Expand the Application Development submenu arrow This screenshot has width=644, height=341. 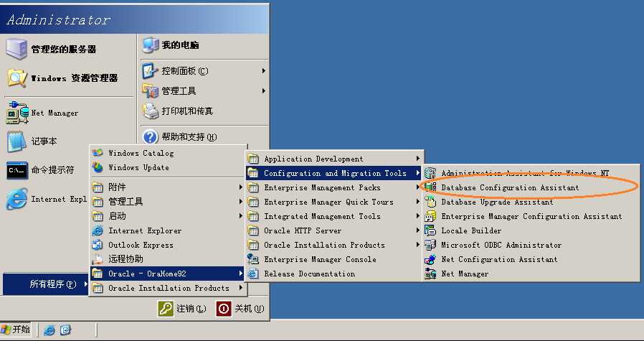coord(417,159)
